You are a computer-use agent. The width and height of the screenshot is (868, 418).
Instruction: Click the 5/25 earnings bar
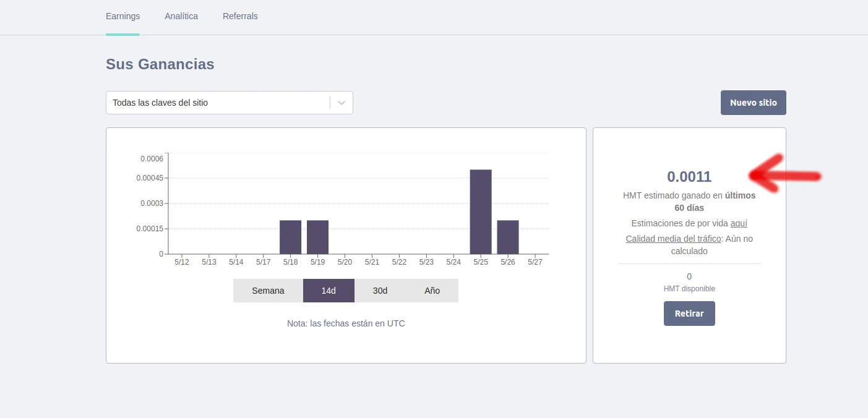[x=481, y=211]
